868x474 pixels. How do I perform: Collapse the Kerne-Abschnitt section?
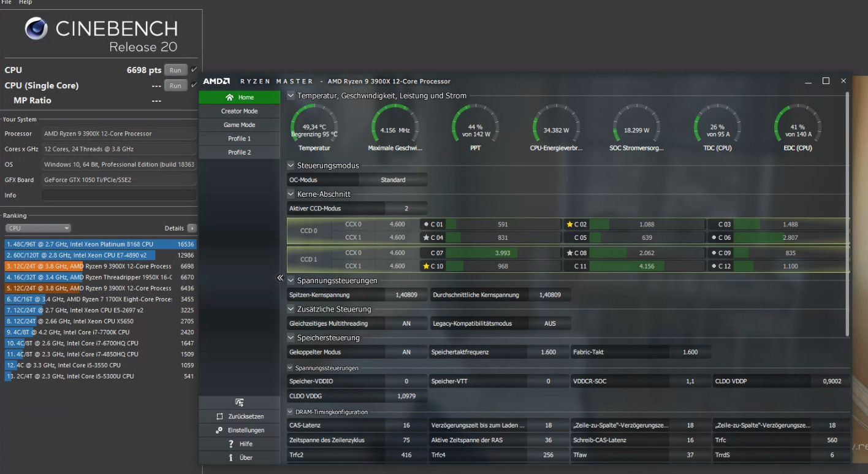click(291, 194)
